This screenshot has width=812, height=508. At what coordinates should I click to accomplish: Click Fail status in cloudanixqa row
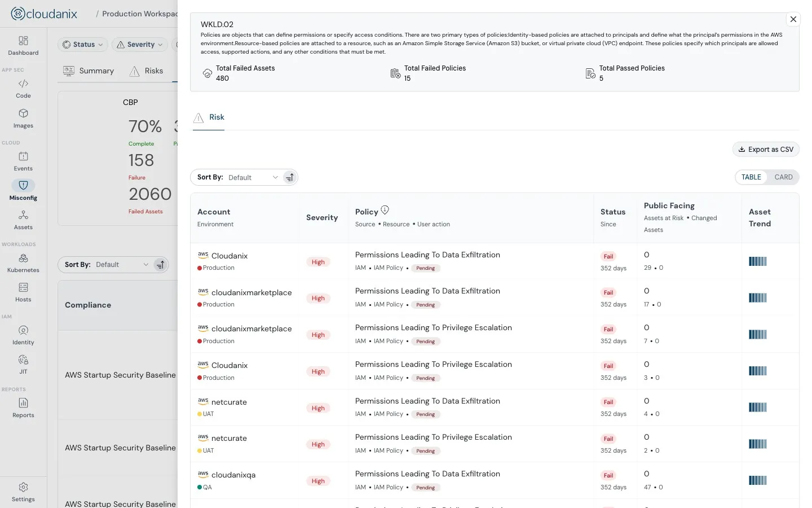pyautogui.click(x=608, y=475)
